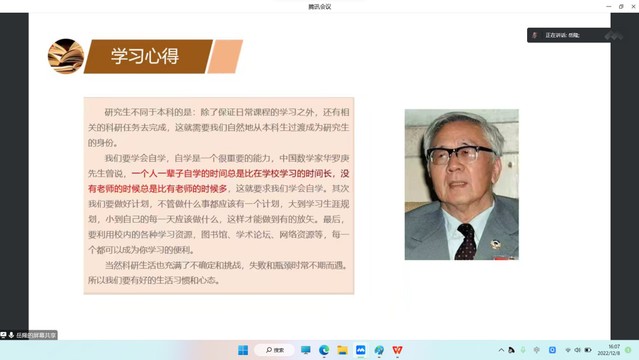639x360 pixels.
Task: Click the speaking indicator avatar
Action: (x=534, y=35)
